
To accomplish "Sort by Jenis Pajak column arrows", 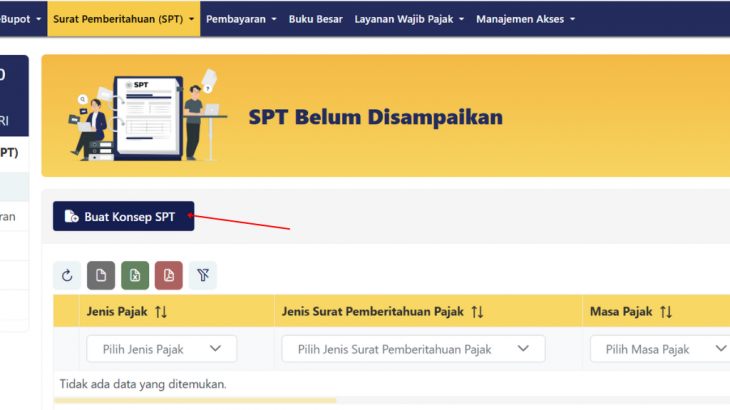I will (161, 312).
